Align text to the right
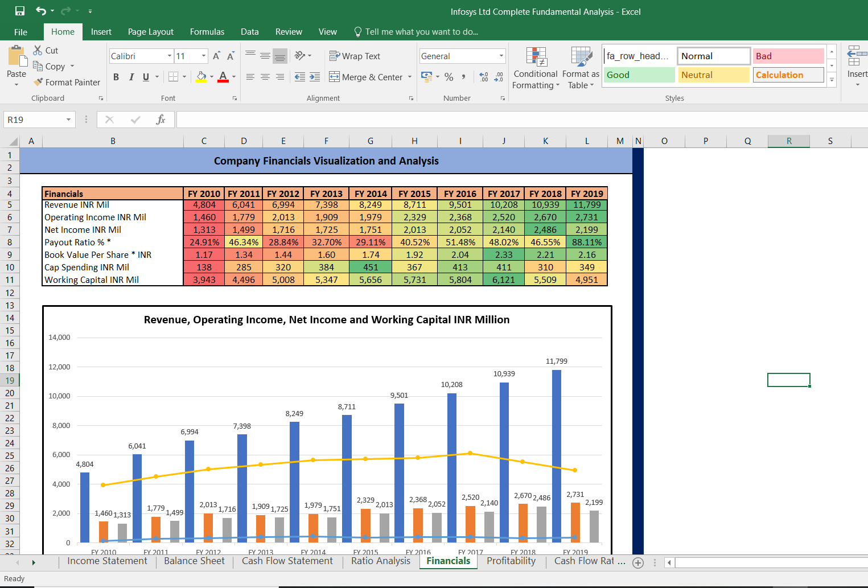 (x=280, y=77)
